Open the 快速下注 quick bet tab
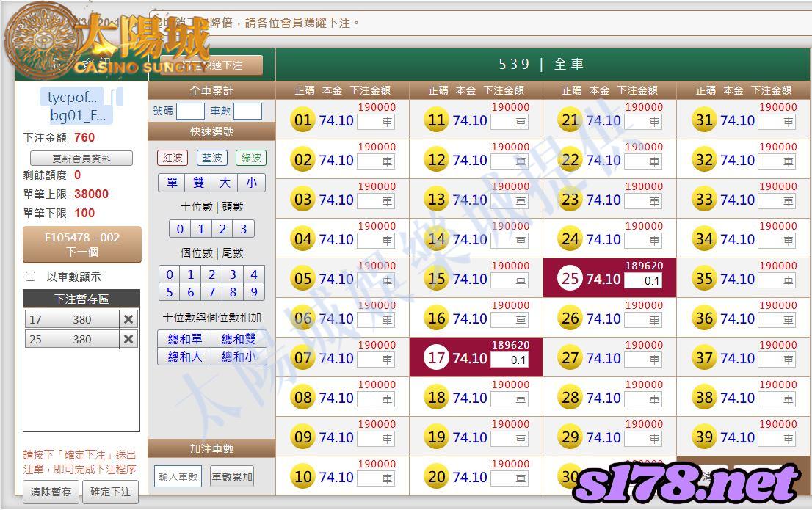Image resolution: width=812 pixels, height=510 pixels. [x=211, y=65]
